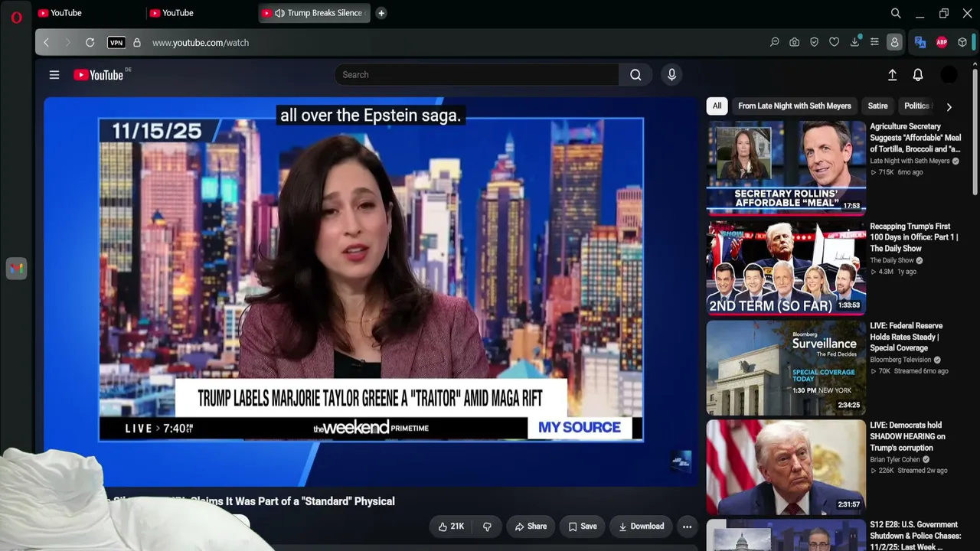Select the From Late Night with Seth Meyers chip
The height and width of the screenshot is (551, 980).
tap(795, 106)
